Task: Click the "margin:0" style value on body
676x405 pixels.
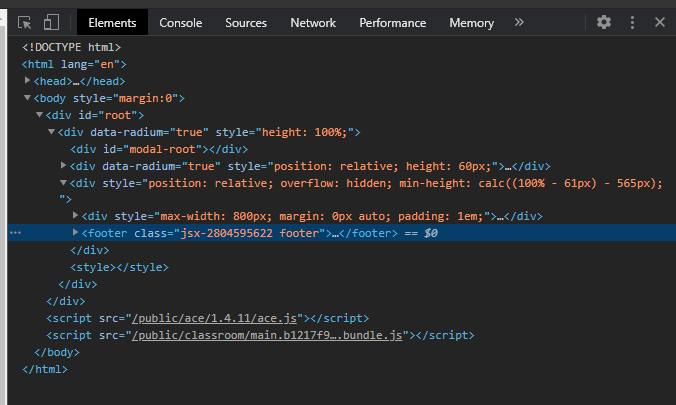Action: (145, 98)
